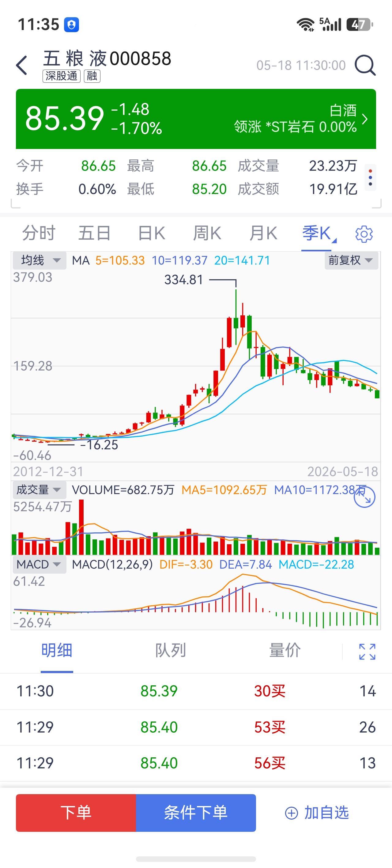Switch to 月K chart tab
The image size is (392, 868).
coord(263,233)
